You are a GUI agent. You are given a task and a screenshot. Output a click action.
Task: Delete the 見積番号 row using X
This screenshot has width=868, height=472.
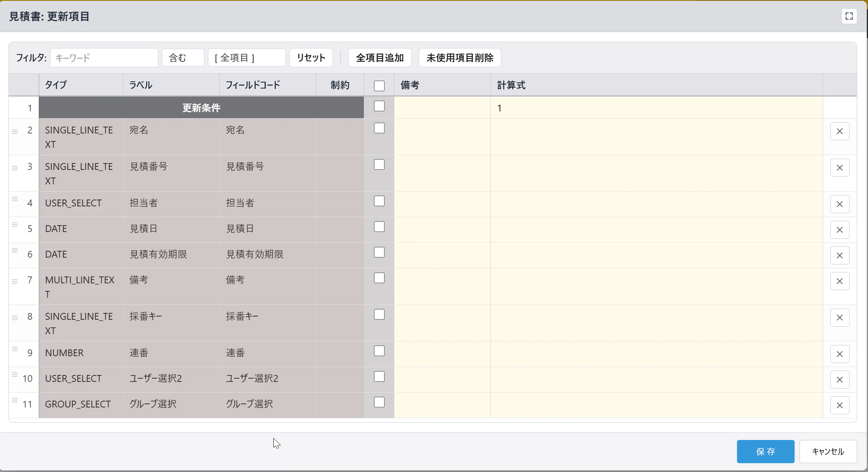[x=840, y=168]
